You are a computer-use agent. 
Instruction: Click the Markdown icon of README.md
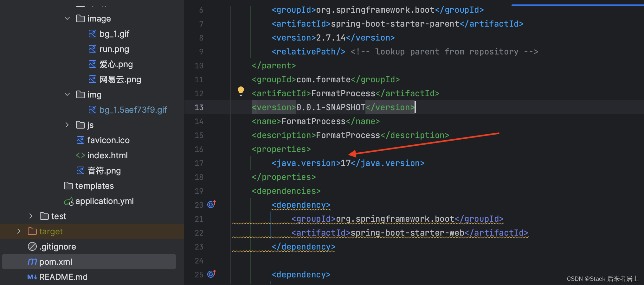point(32,277)
